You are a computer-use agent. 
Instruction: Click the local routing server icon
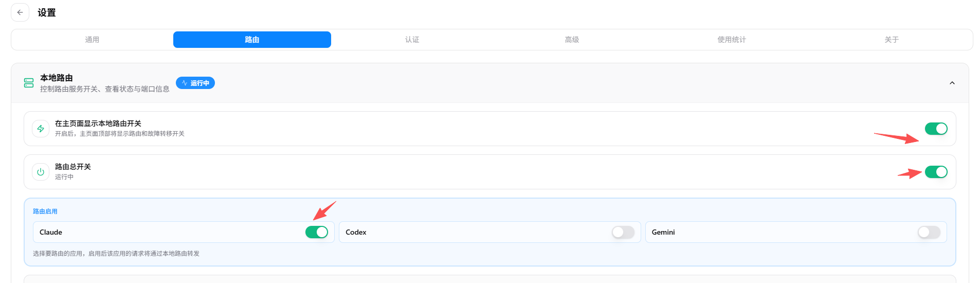click(x=29, y=83)
